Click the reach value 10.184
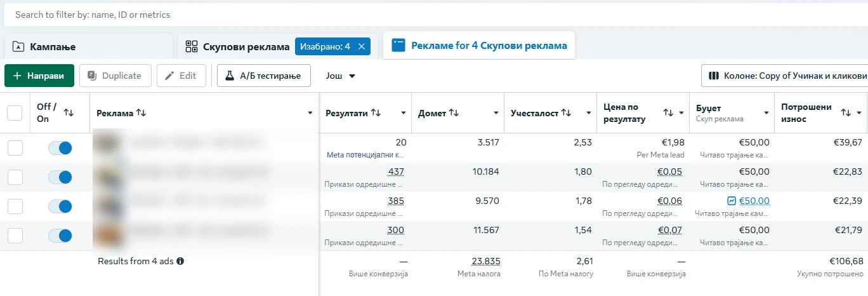 pos(485,172)
